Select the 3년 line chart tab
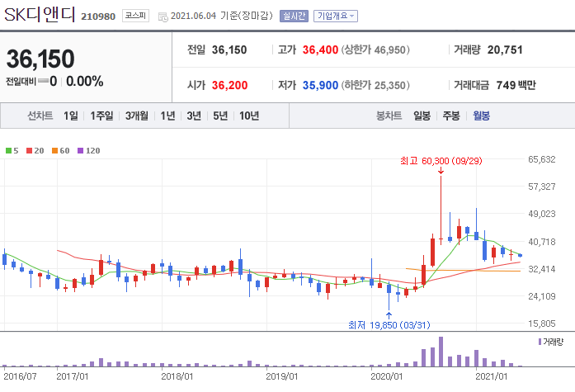Screen dimensions: 575x392 point(194,116)
